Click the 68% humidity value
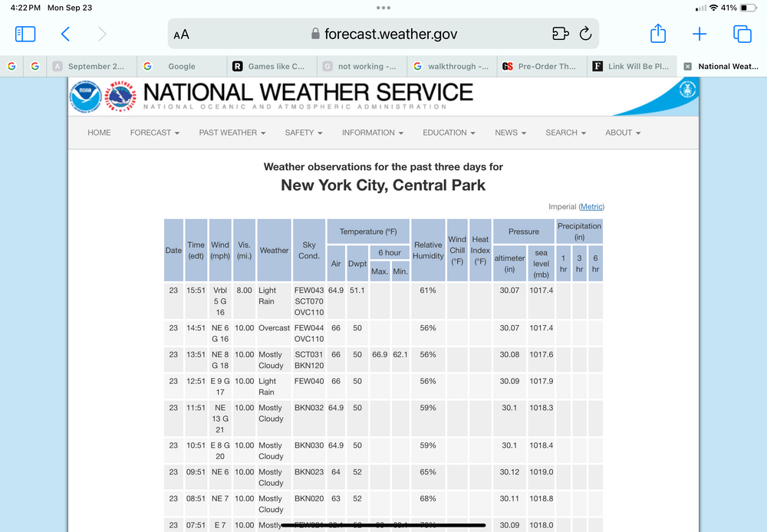This screenshot has width=767, height=532. (x=428, y=498)
